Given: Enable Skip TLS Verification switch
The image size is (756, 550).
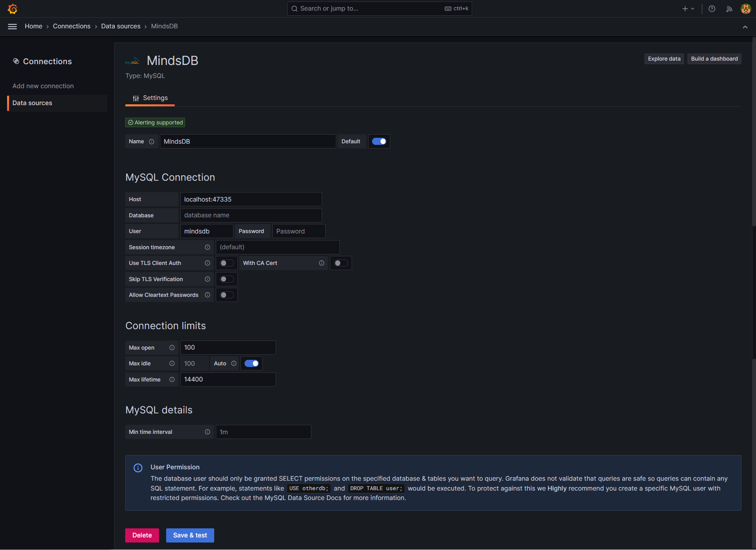Looking at the screenshot, I should point(226,279).
